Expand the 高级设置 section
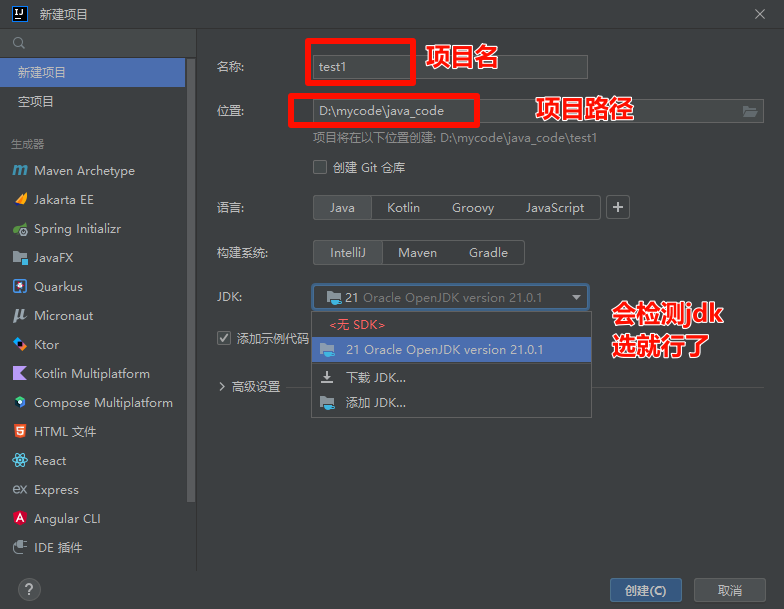This screenshot has height=609, width=784. pyautogui.click(x=222, y=386)
